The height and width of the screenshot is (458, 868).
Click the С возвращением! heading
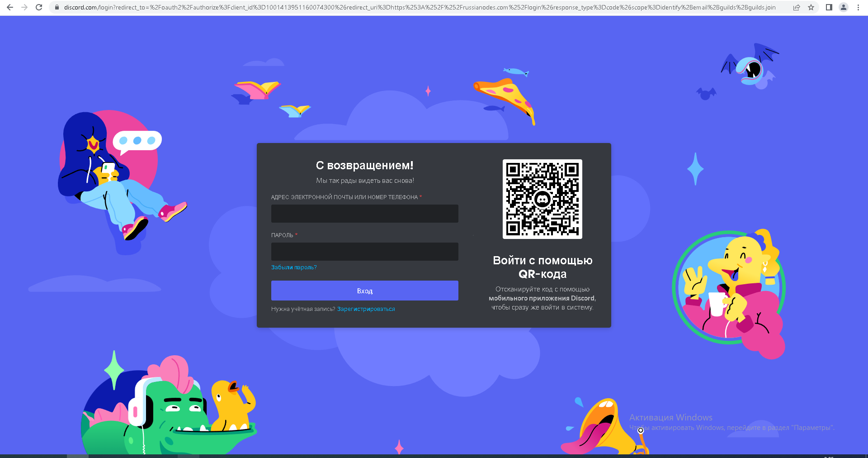point(365,166)
